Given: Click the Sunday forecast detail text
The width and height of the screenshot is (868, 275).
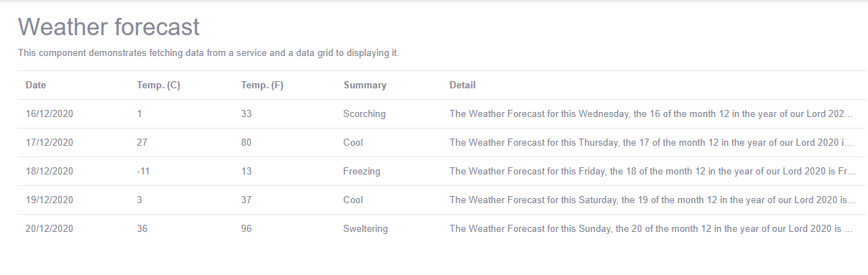Looking at the screenshot, I should click(x=652, y=228).
